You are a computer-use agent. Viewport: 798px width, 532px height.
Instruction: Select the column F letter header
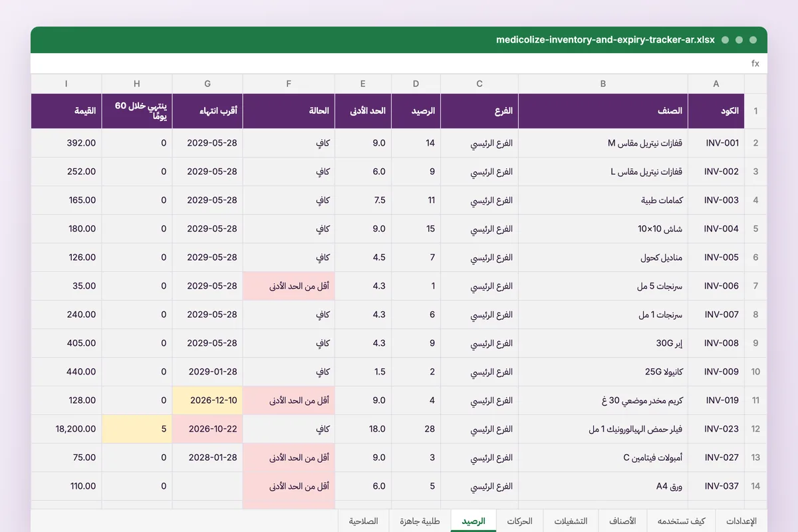point(289,84)
